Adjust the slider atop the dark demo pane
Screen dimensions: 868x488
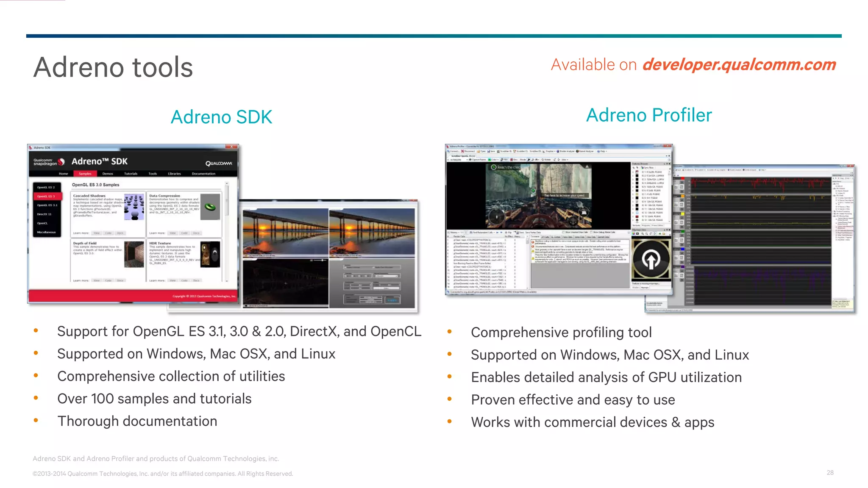320,260
